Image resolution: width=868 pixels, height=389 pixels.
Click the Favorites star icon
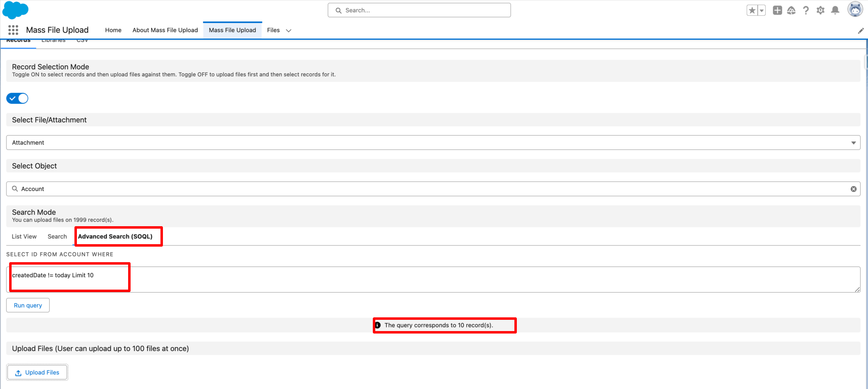pos(752,10)
